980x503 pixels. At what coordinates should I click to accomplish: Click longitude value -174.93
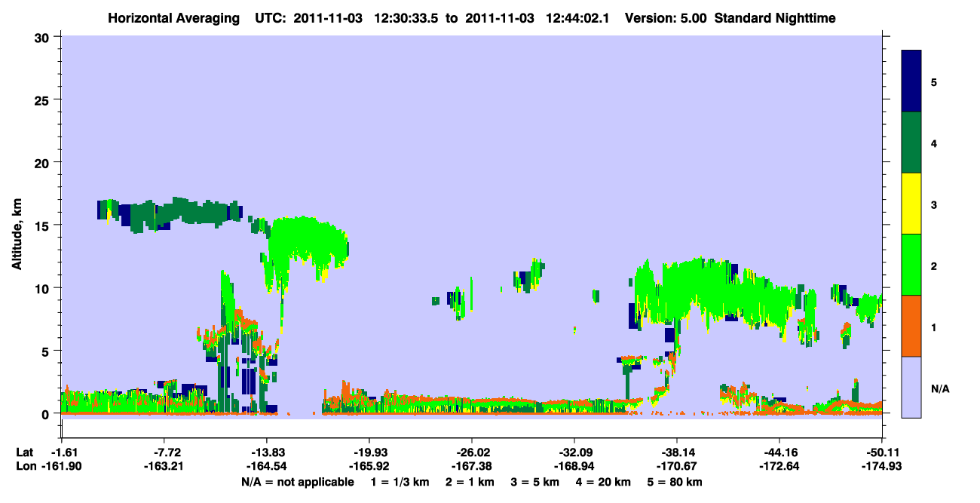click(x=882, y=466)
